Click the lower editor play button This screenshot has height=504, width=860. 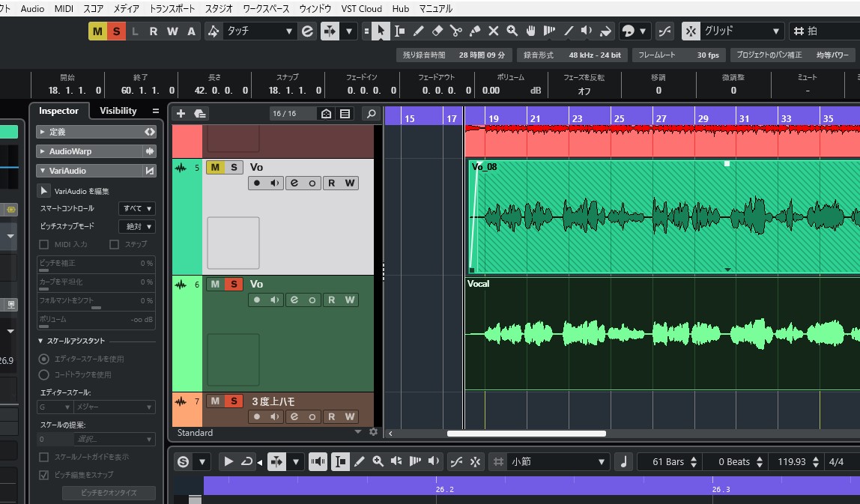click(x=228, y=462)
